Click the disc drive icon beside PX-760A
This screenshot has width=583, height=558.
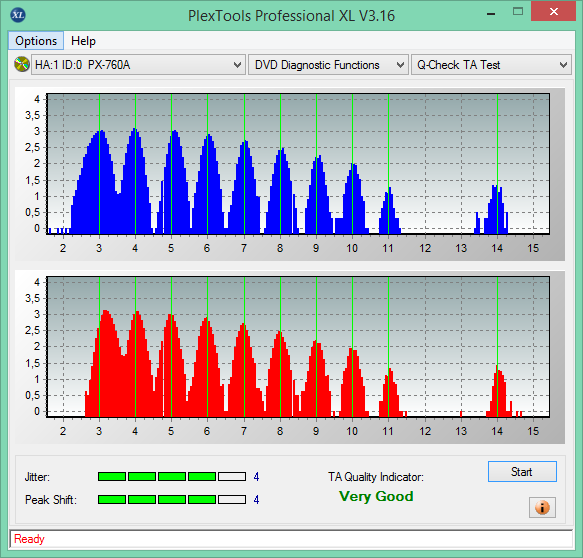click(22, 64)
